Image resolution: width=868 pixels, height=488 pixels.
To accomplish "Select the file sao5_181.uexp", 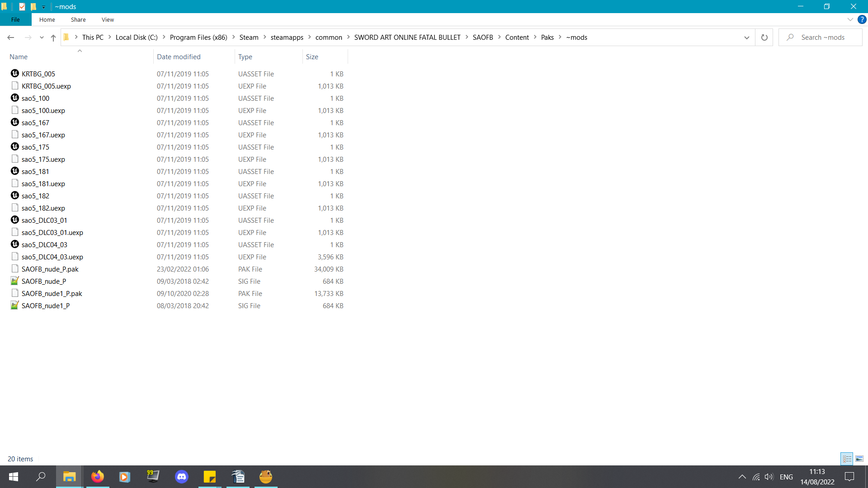I will [x=43, y=183].
